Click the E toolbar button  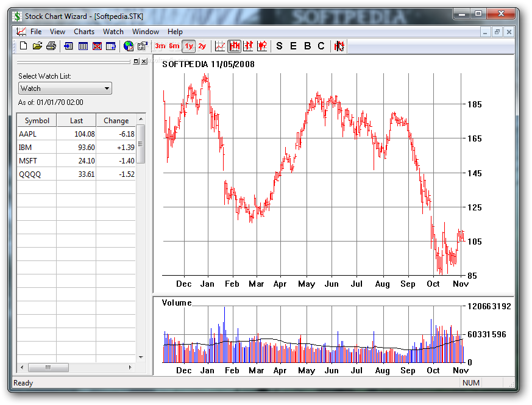293,46
